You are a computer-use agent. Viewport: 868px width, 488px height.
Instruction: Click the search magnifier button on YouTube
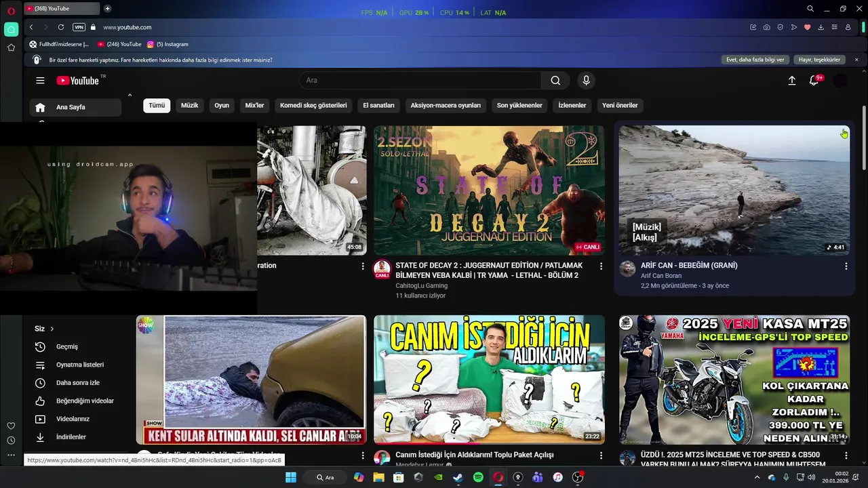(555, 81)
